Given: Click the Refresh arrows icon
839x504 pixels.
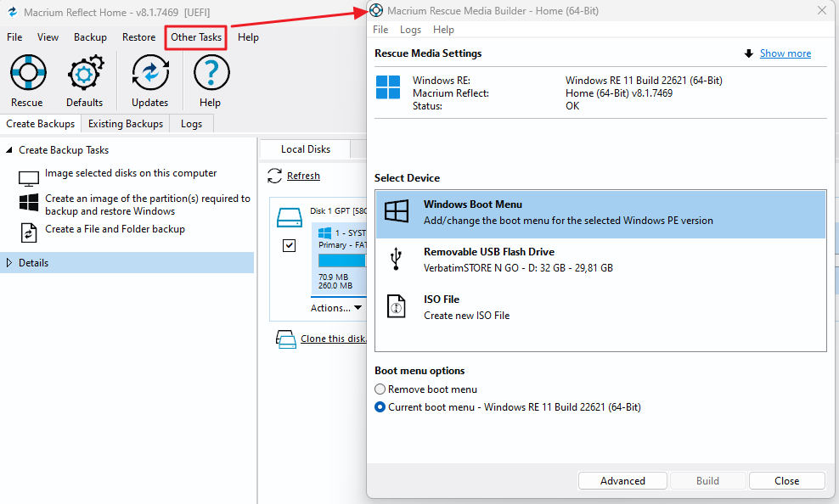Looking at the screenshot, I should tap(274, 176).
